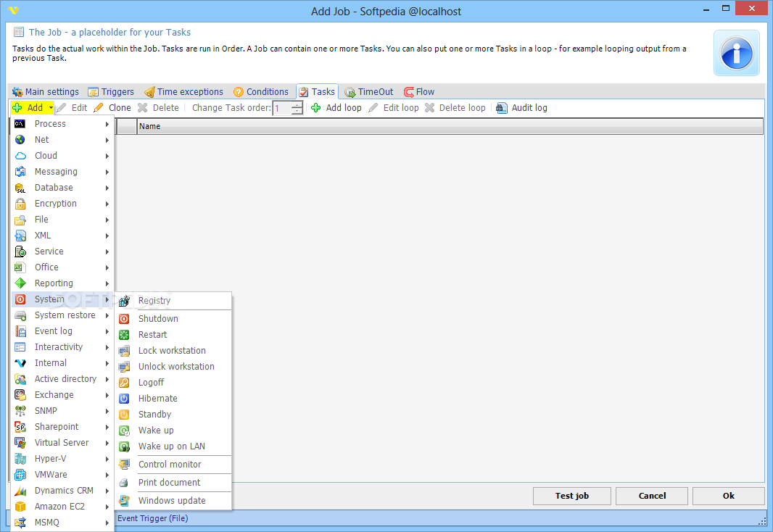Click the Office menu icon
Image resolution: width=773 pixels, height=532 pixels.
20,267
